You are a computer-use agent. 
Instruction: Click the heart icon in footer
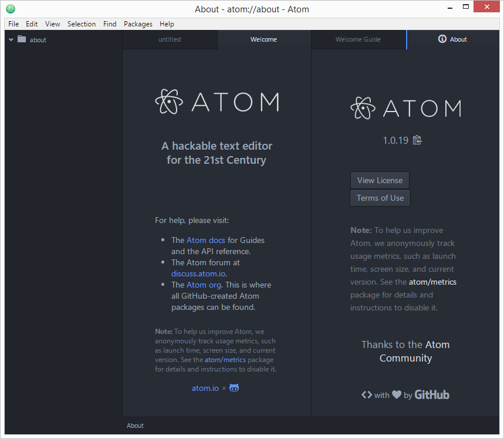pyautogui.click(x=397, y=394)
